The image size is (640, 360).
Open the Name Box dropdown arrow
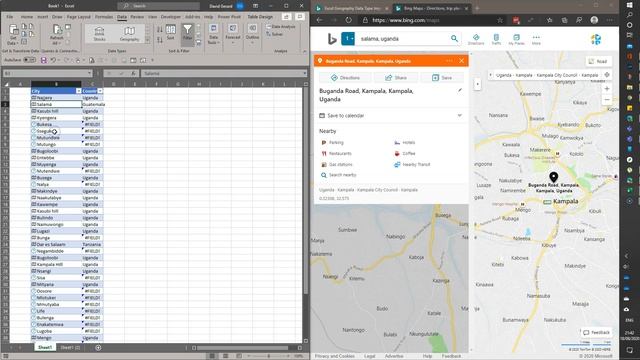[x=89, y=73]
